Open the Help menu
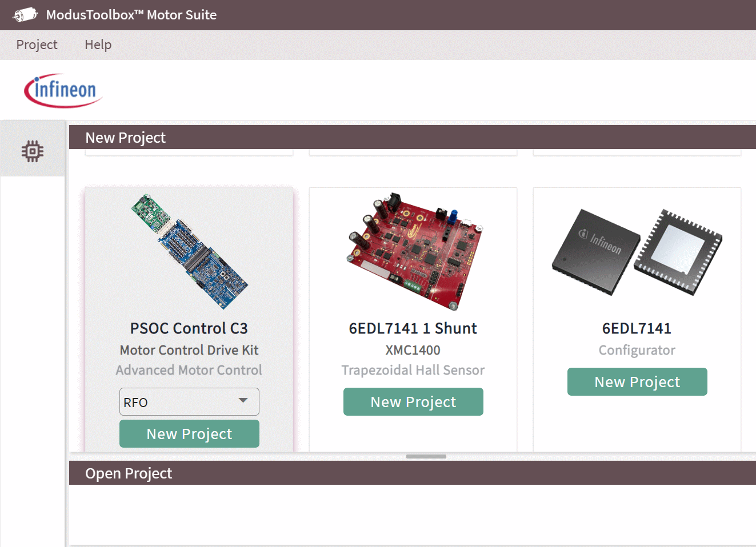This screenshot has height=547, width=756. [x=98, y=45]
